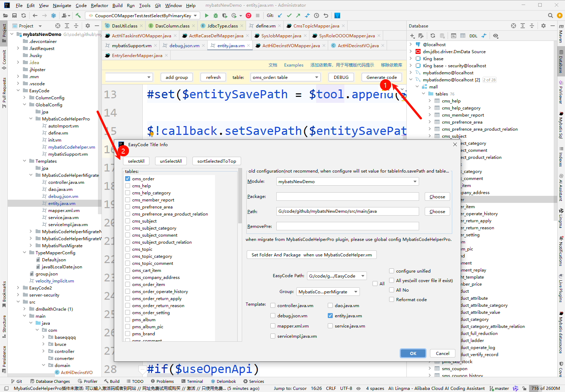Save all files via the disk icon

(x=14, y=15)
